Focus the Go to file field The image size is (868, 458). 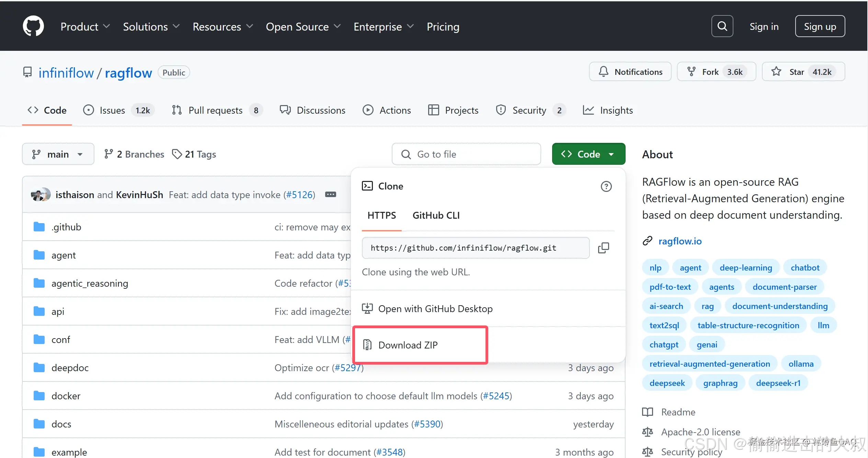coord(466,154)
